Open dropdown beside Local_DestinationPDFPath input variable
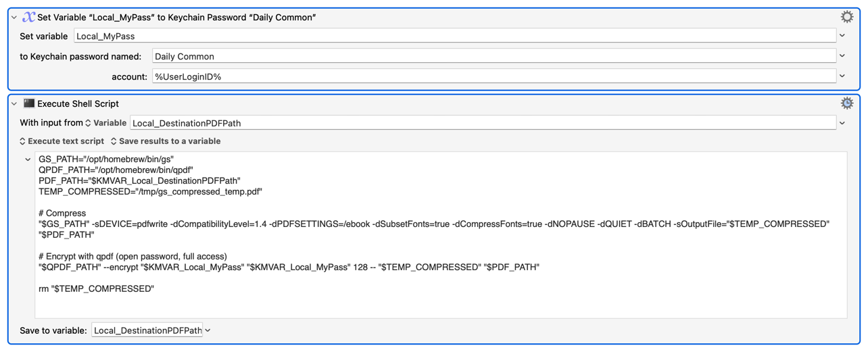Screen dimensions: 868x354 [842, 123]
